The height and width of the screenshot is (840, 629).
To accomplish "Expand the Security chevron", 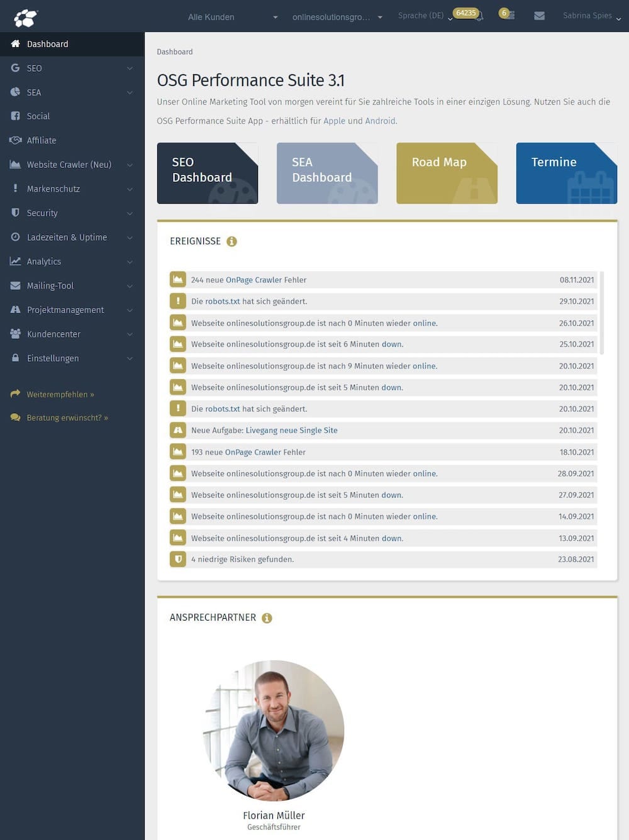I will point(130,213).
